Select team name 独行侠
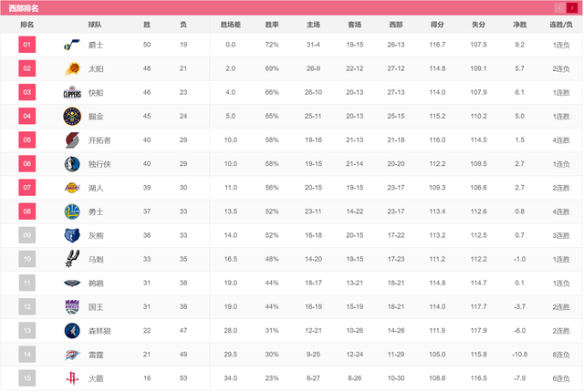Screen dimensions: 584x392 [x=99, y=164]
